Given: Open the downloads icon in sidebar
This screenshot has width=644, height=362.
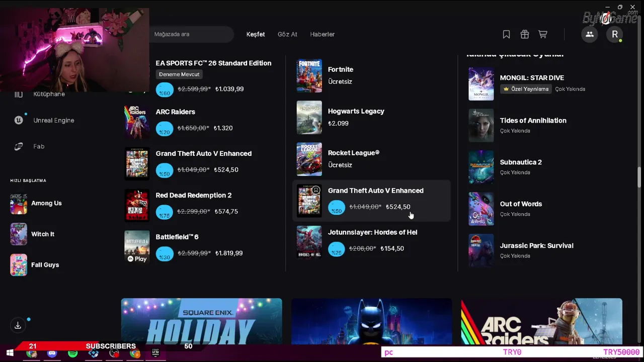Looking at the screenshot, I should coord(18,325).
